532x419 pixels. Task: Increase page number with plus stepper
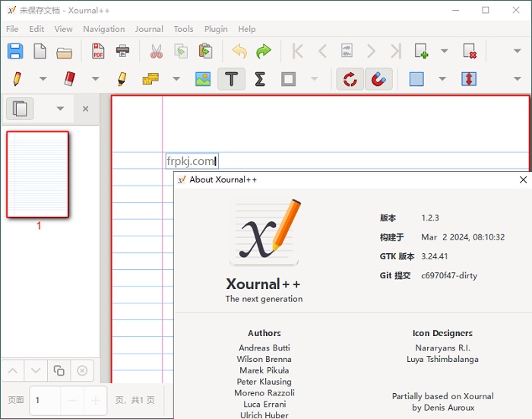point(95,401)
